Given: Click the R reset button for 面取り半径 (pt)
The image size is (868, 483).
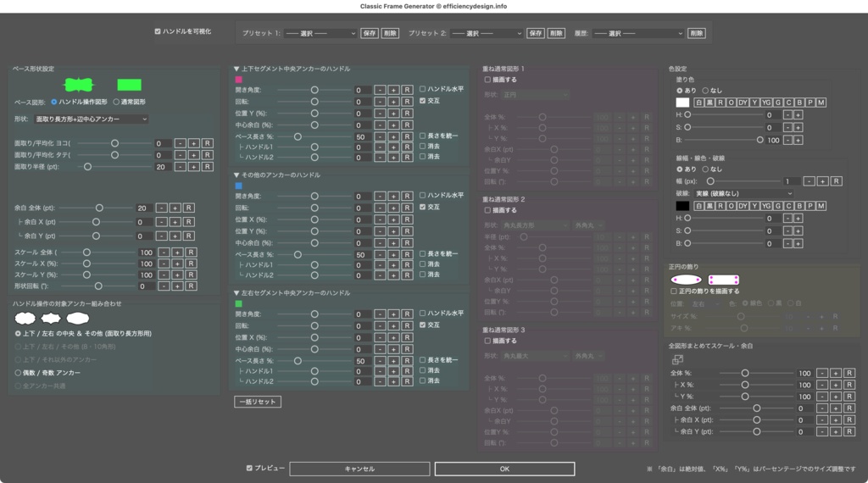Looking at the screenshot, I should (x=207, y=167).
